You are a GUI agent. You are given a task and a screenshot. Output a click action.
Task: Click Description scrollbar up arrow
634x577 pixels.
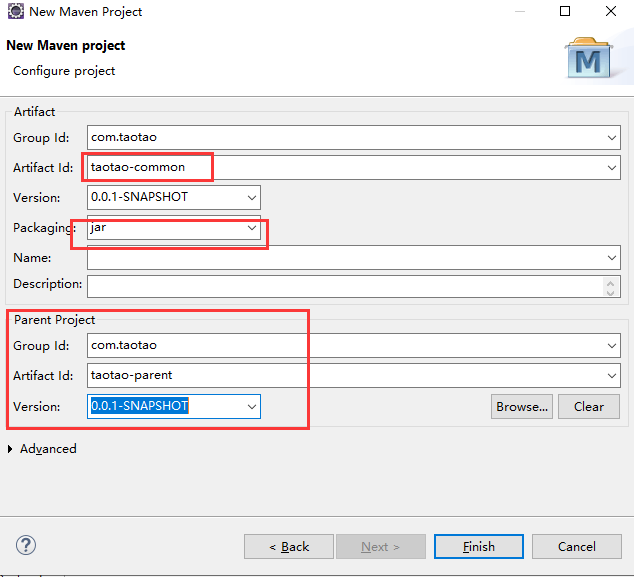(611, 283)
